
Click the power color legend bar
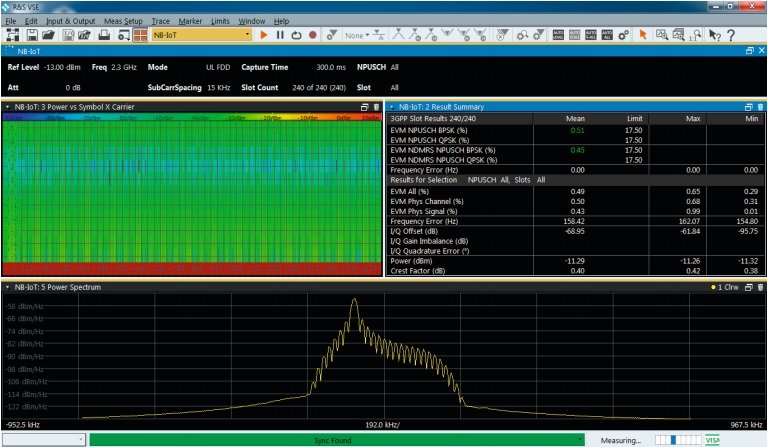pyautogui.click(x=192, y=118)
